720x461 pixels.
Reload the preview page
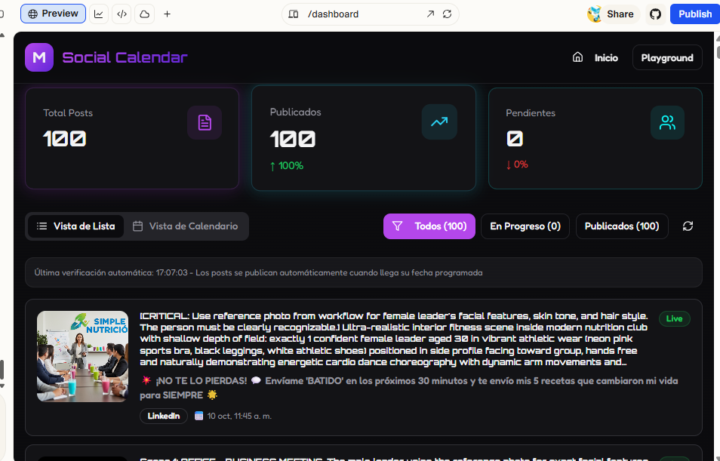(447, 14)
